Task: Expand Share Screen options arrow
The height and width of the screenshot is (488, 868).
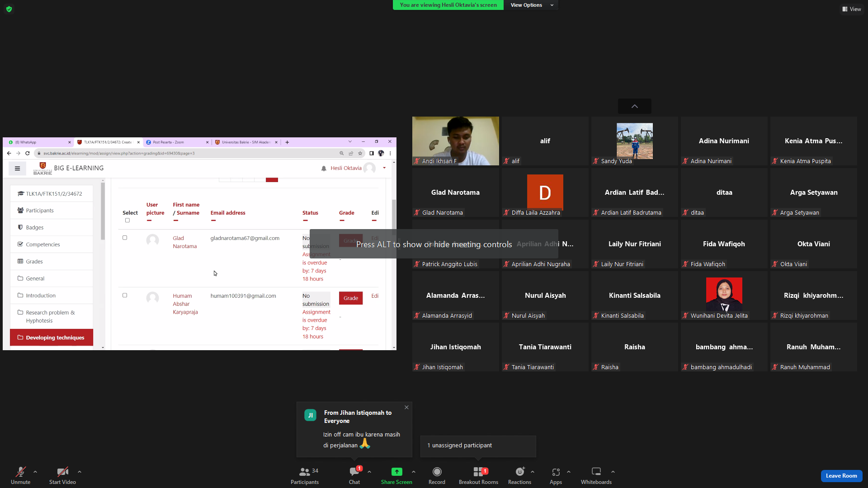Action: tap(414, 472)
